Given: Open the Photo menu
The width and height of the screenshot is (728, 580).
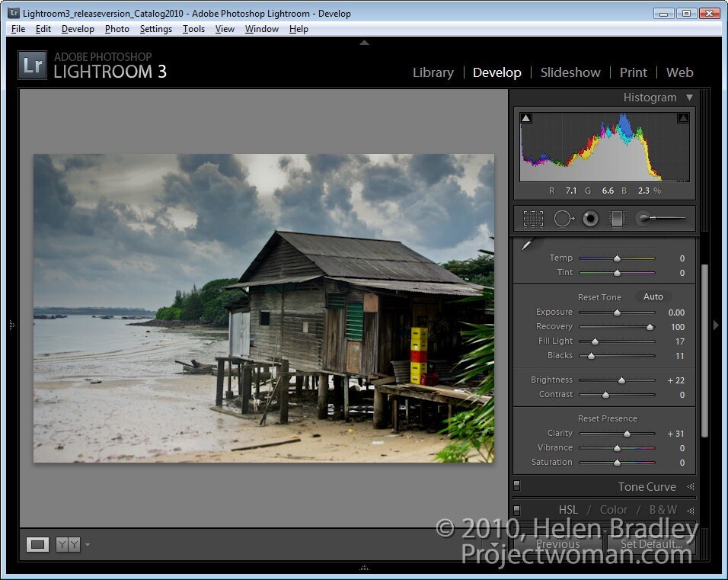Looking at the screenshot, I should (117, 29).
